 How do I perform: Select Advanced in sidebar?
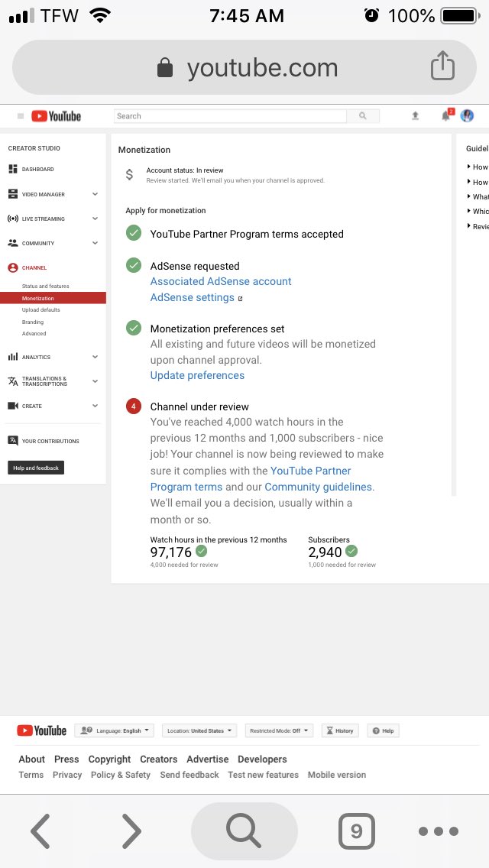34,334
